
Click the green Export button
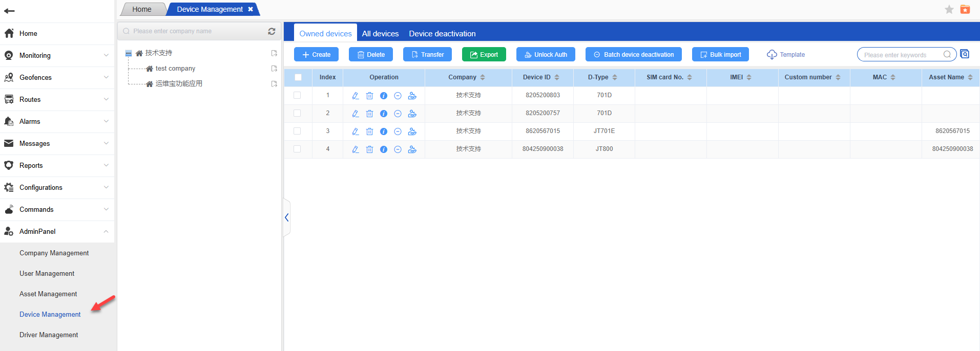pyautogui.click(x=484, y=55)
